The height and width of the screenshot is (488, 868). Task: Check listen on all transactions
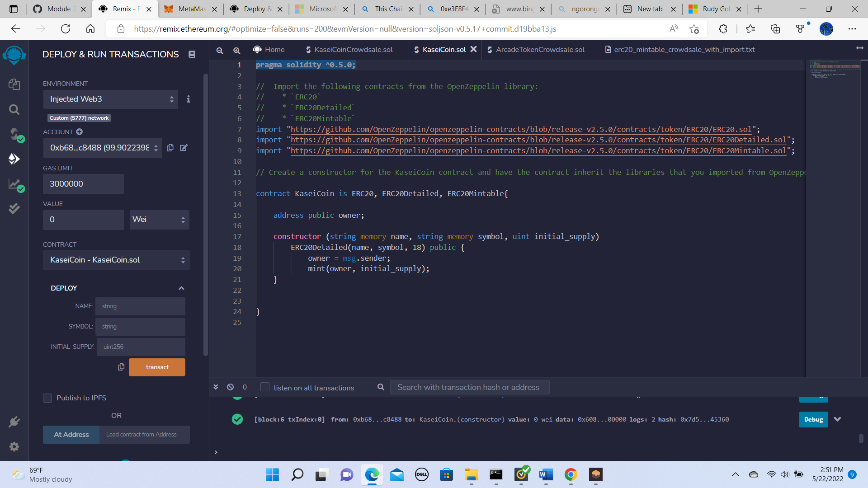[264, 387]
